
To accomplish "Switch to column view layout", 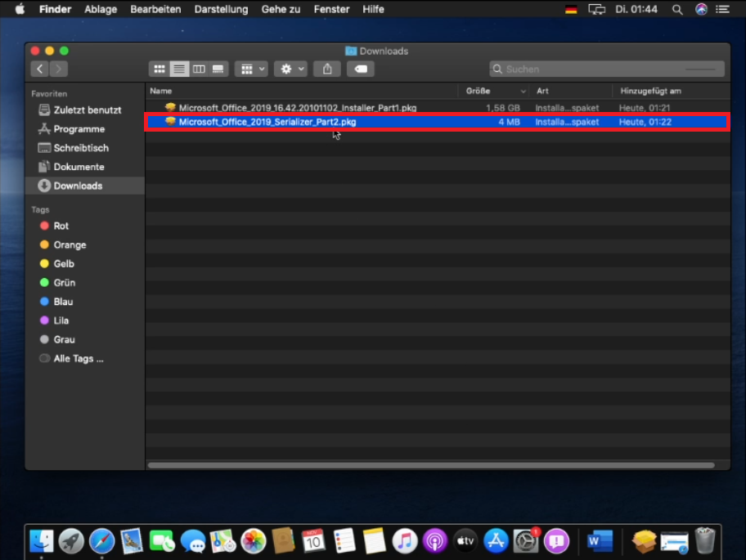I will [198, 69].
